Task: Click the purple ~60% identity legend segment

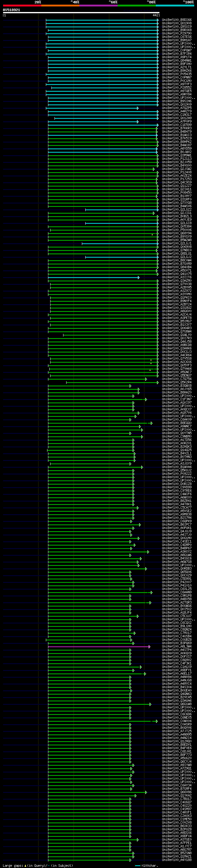Action: click(x=99, y=6)
